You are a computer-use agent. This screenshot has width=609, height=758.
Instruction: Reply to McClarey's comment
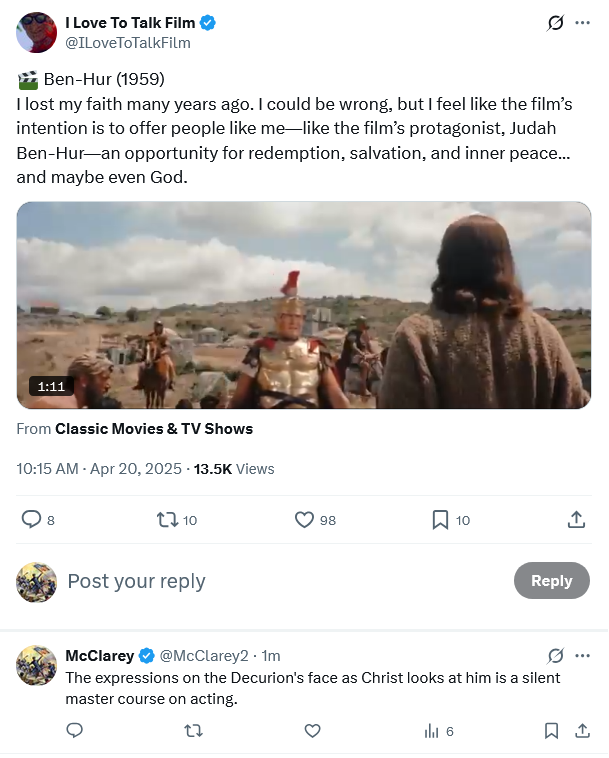pyautogui.click(x=74, y=731)
